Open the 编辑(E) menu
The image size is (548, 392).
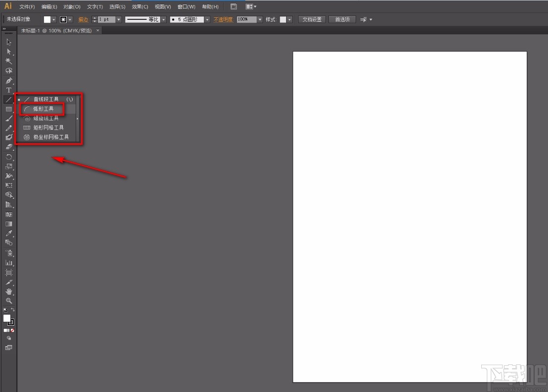click(49, 6)
